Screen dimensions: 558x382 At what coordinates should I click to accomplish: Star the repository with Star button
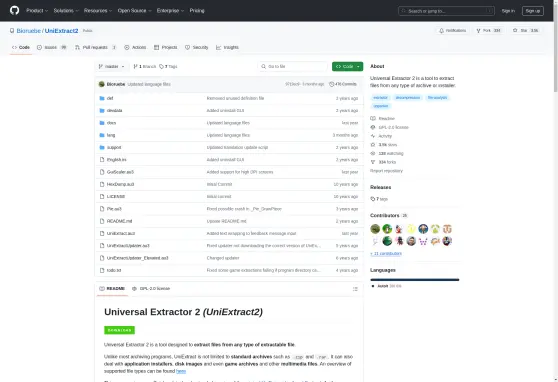coord(525,31)
